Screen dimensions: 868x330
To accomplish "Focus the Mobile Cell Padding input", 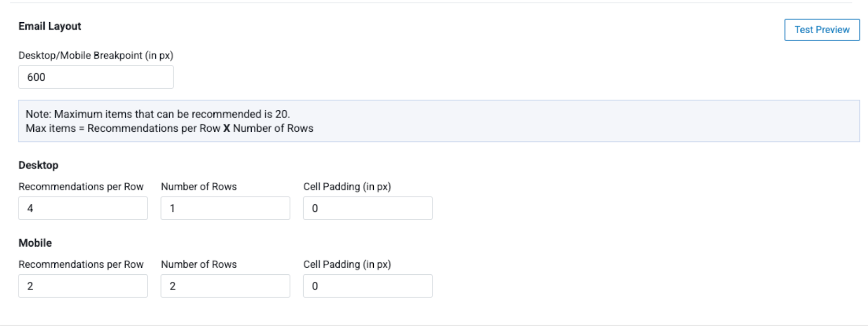I will (367, 286).
